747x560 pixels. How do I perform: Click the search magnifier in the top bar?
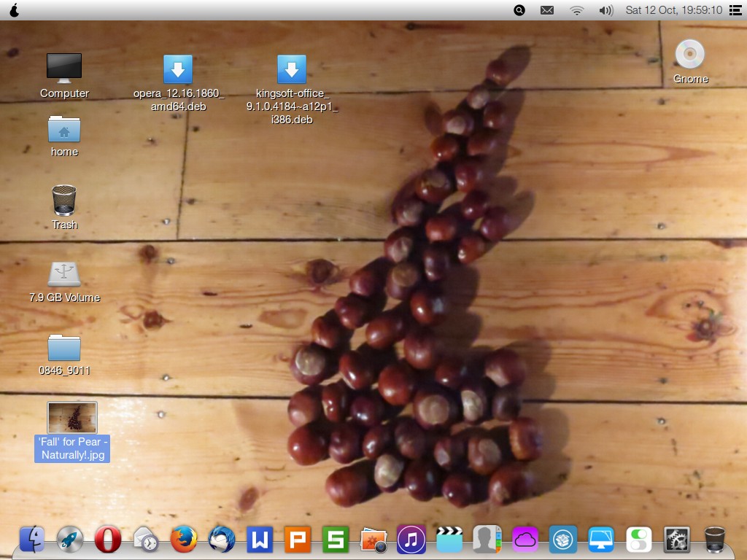519,10
